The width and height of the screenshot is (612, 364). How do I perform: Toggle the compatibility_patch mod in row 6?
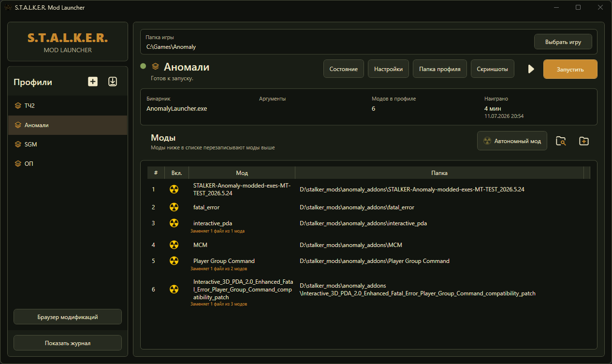[x=174, y=290]
